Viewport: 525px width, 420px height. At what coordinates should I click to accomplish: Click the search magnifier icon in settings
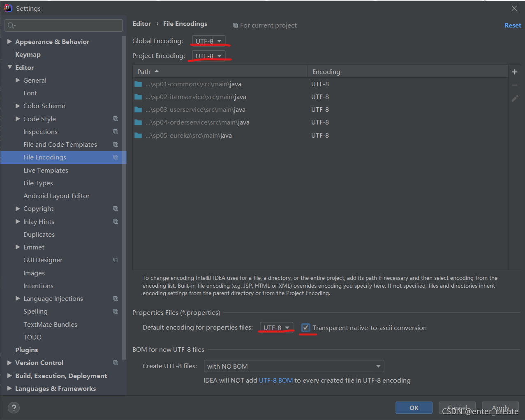(11, 25)
